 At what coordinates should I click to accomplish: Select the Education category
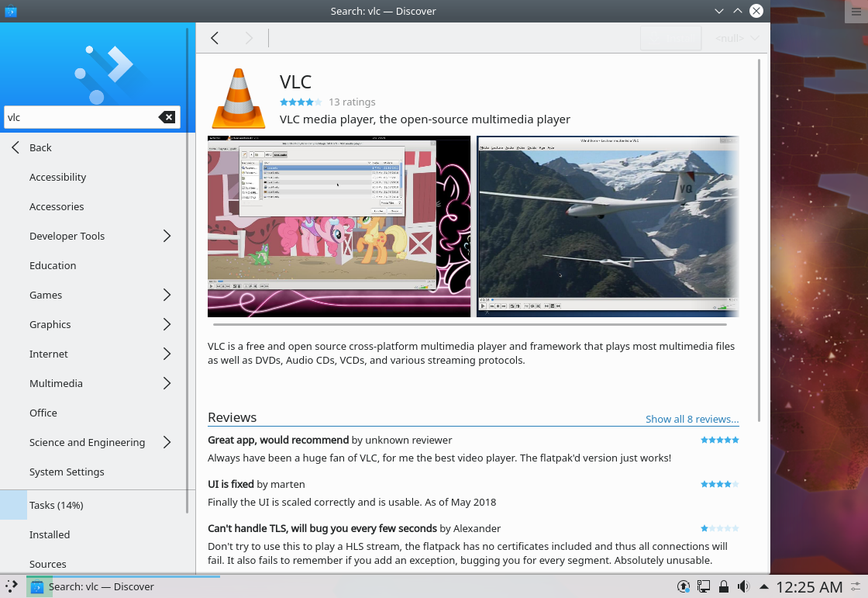pyautogui.click(x=93, y=265)
